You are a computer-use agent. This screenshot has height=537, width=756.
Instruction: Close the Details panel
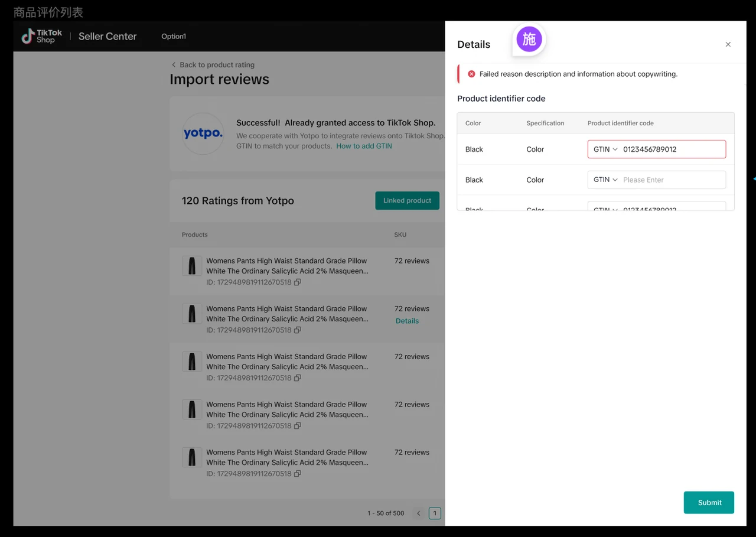pyautogui.click(x=728, y=44)
